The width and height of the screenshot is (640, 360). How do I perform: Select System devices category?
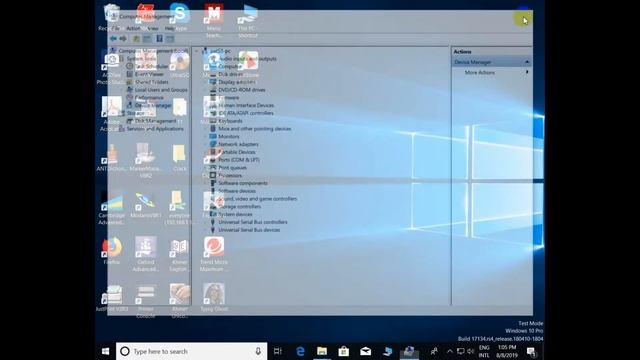[x=235, y=214]
